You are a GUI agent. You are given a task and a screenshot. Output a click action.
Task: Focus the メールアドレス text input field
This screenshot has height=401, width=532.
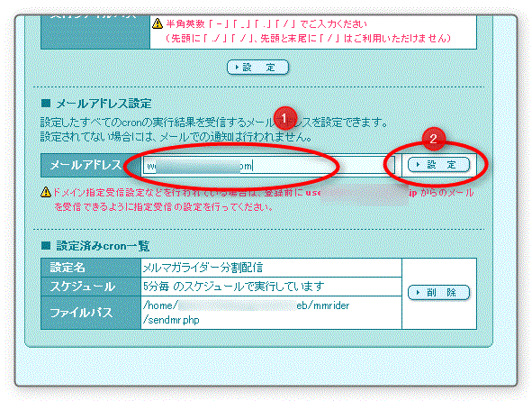(x=269, y=166)
